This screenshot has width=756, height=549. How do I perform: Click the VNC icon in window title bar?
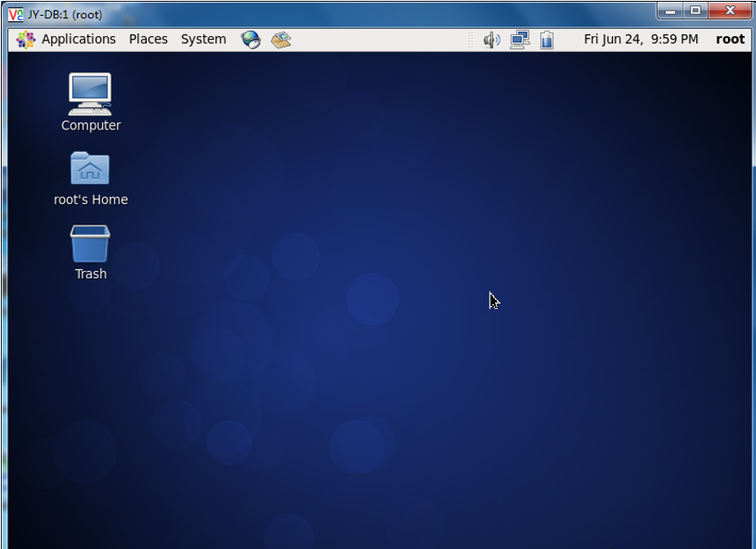(x=16, y=14)
